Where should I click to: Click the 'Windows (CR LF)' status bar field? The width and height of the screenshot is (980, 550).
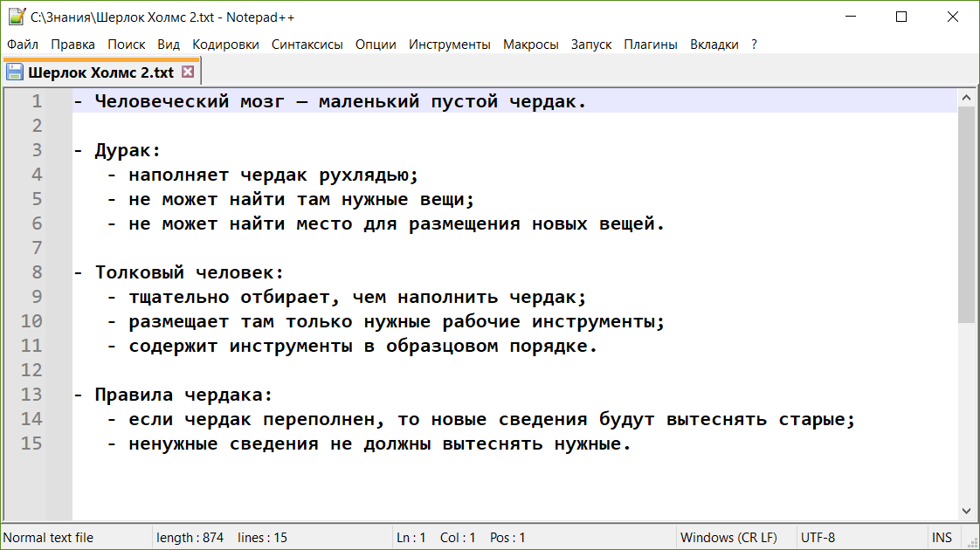[728, 538]
